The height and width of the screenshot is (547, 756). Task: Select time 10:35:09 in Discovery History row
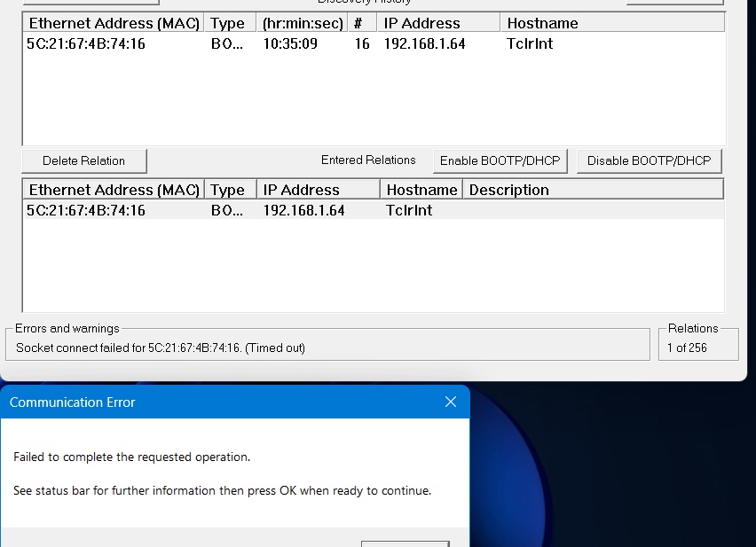click(x=290, y=43)
